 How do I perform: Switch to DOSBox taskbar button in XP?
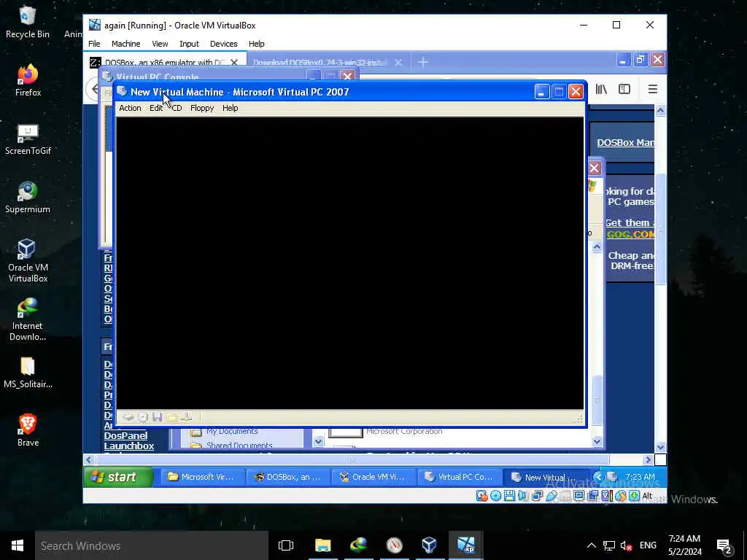click(x=287, y=477)
